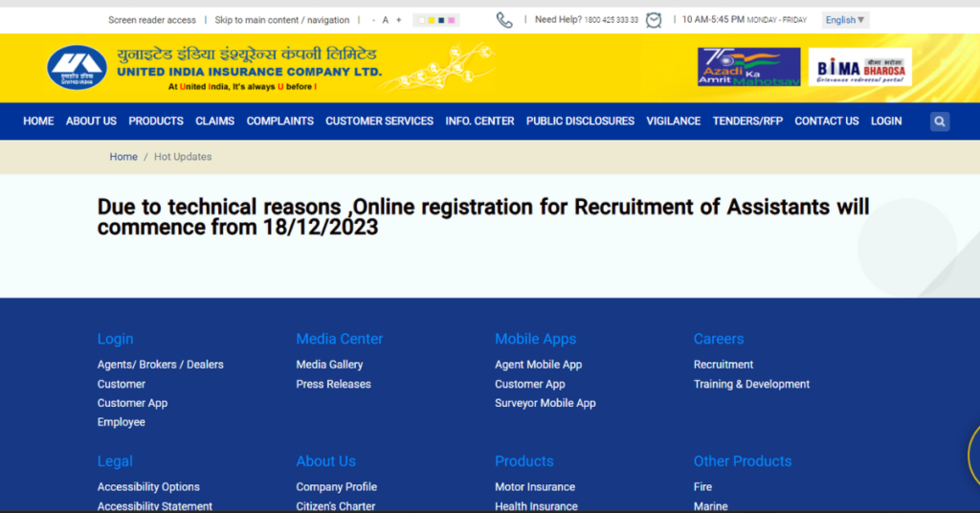Click the Products footer heading

523,461
